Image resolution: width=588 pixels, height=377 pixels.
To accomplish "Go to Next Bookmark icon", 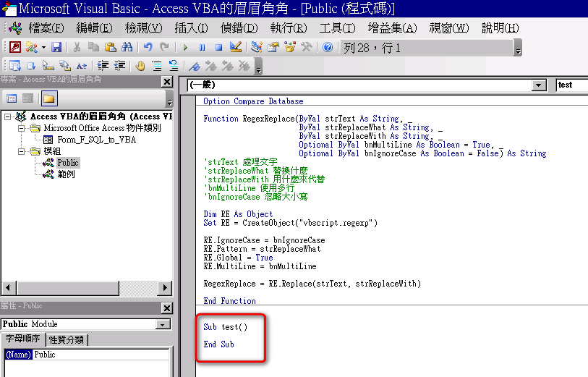I will tap(211, 66).
